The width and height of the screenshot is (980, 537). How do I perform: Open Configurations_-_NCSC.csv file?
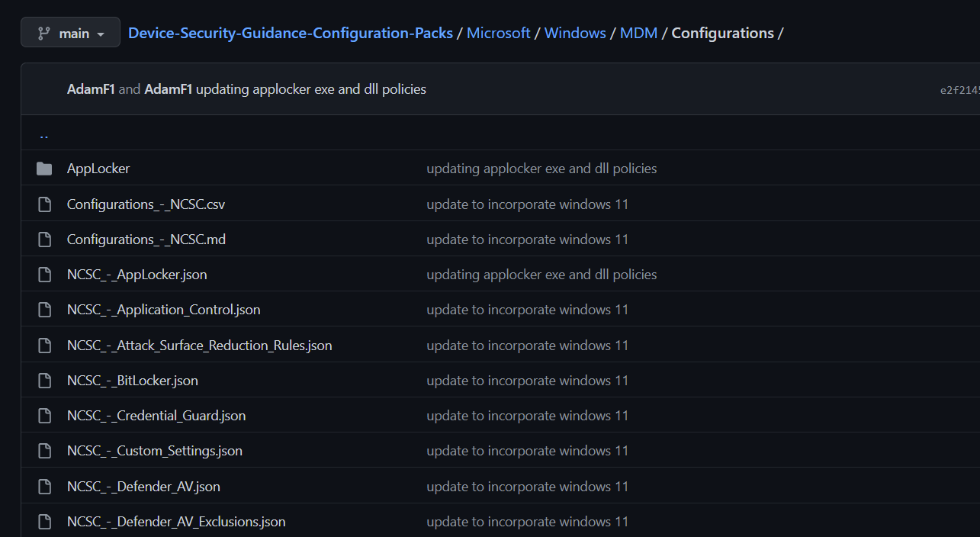click(146, 204)
